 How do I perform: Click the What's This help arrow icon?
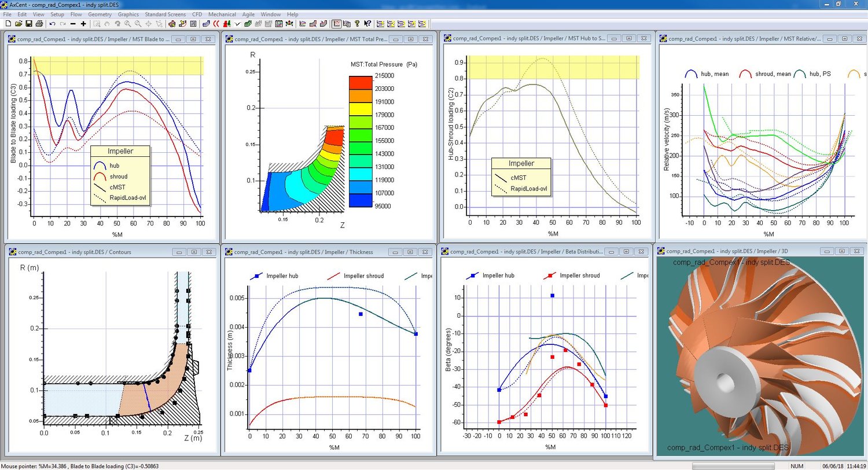coord(367,24)
